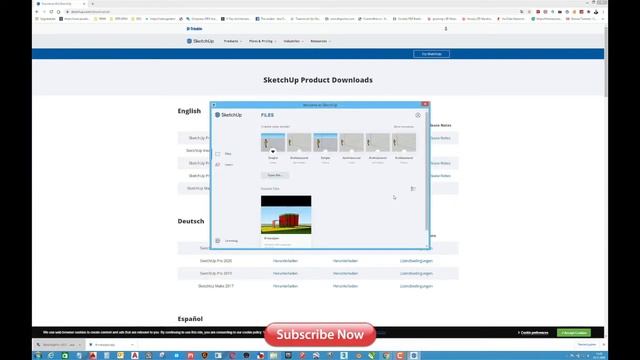Select the SketchUp downloads browser tab
The height and width of the screenshot is (360, 640).
60,4
